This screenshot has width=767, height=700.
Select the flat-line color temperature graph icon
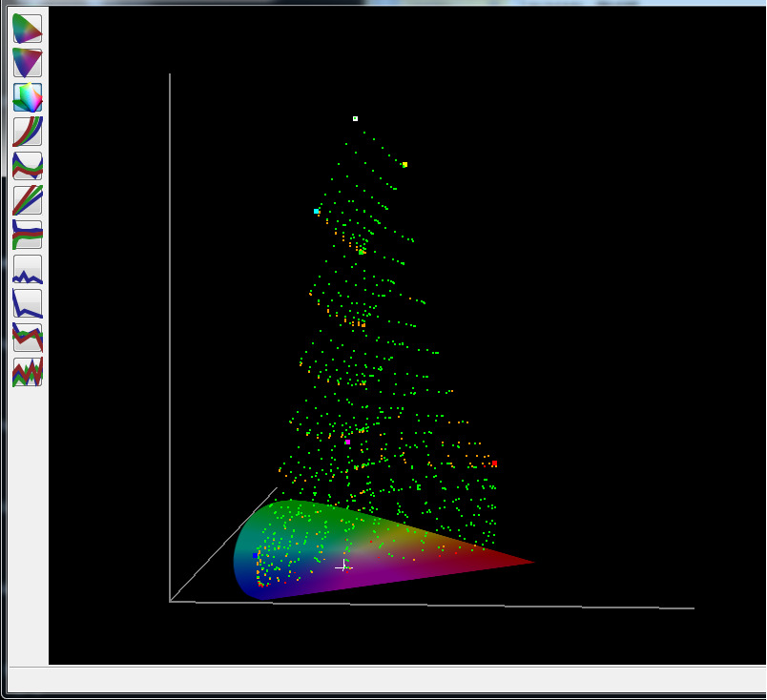click(28, 235)
